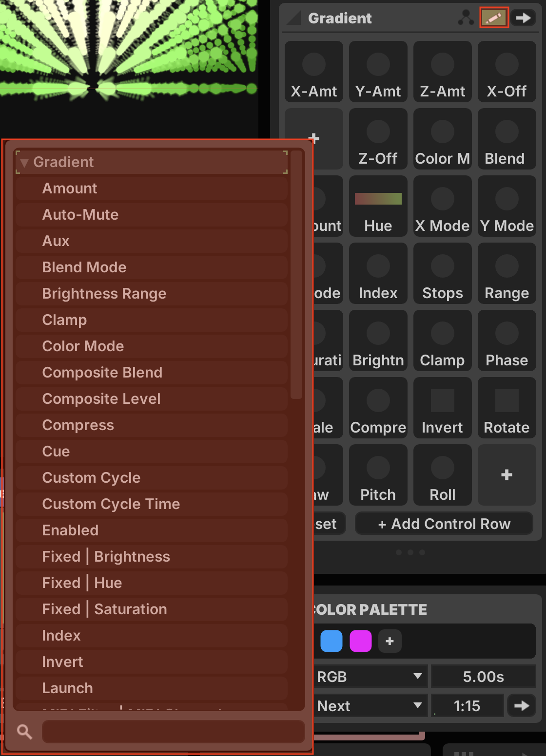
Task: Click the Hue gradient control
Action: 378,207
